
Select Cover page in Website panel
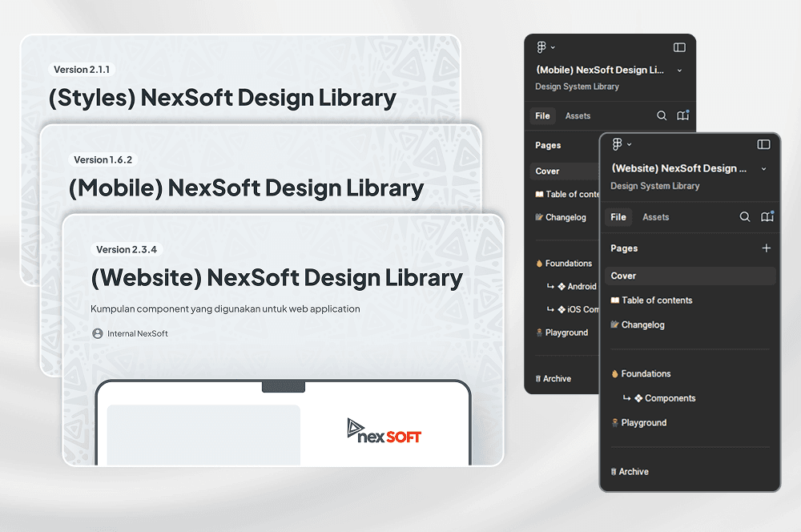(x=690, y=276)
